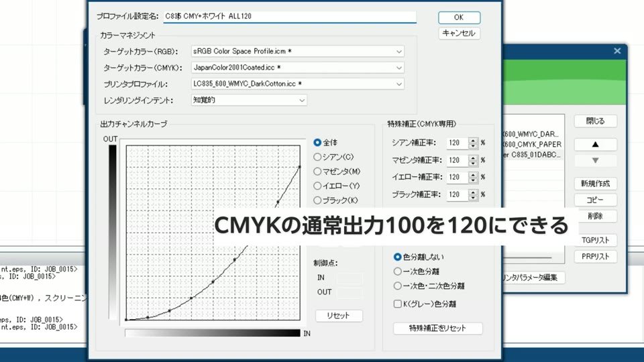Click the ブラック補正率 value field
Screen dimensions: 644x362
[457, 194]
